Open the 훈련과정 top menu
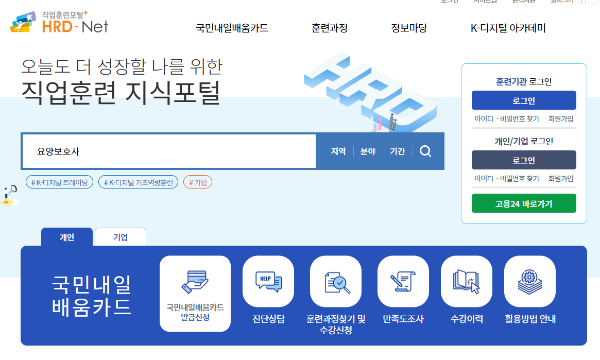This screenshot has height=360, width=600. click(329, 28)
